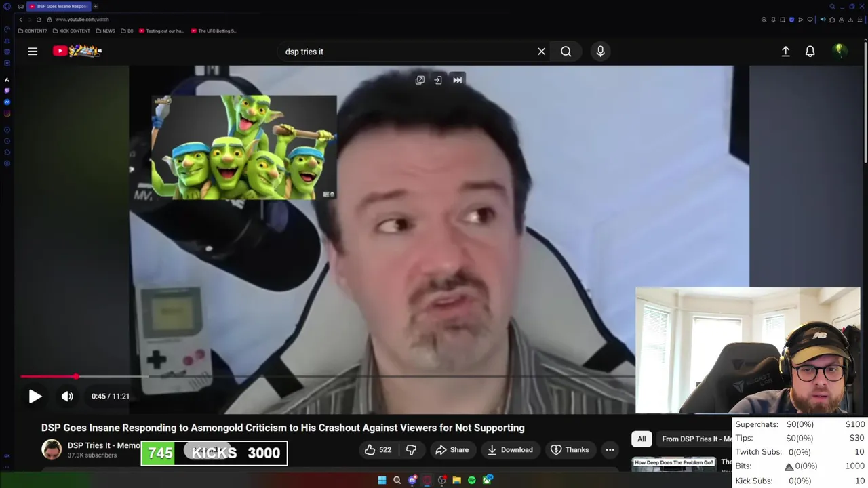Open the extensions cube icon
Screen dimensions: 868x488
point(832,20)
